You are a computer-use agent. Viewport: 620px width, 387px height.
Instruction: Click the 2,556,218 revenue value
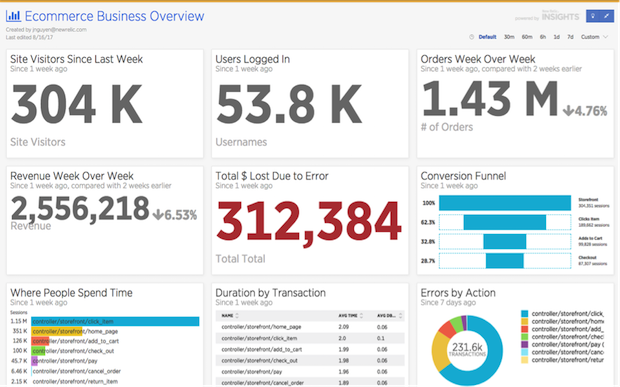[x=80, y=209]
